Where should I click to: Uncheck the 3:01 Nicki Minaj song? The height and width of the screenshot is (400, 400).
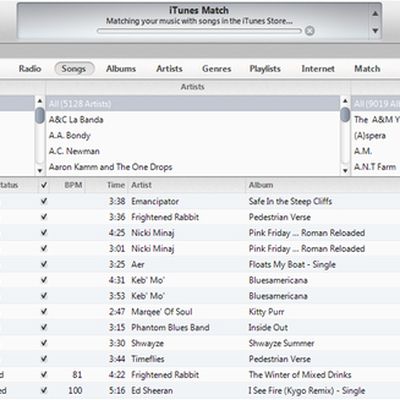pyautogui.click(x=44, y=248)
